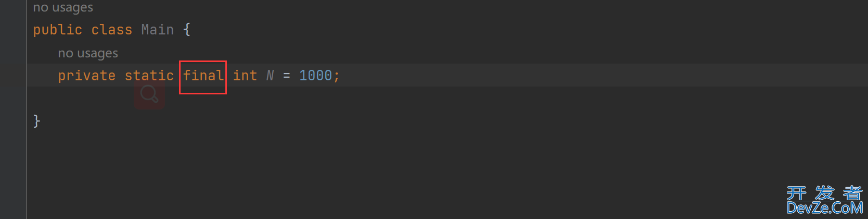Select the constant name N

[270, 76]
